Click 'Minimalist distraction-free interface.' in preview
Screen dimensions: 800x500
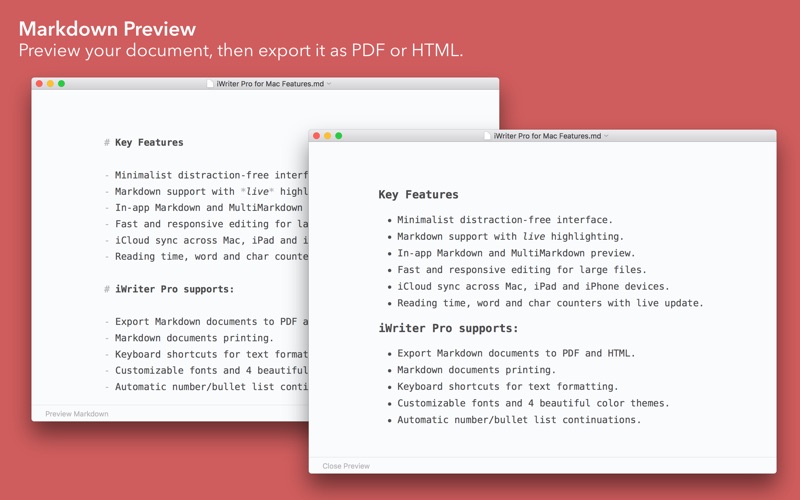[505, 220]
